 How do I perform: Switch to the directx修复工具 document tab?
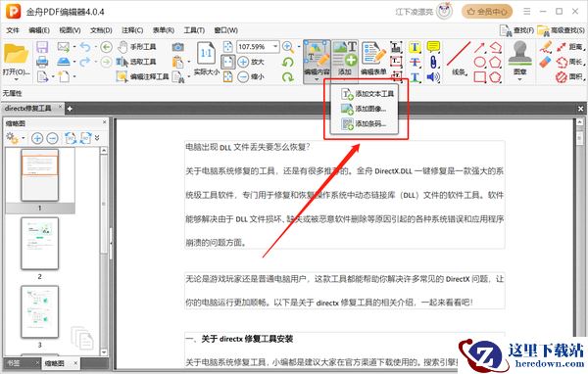(28, 109)
